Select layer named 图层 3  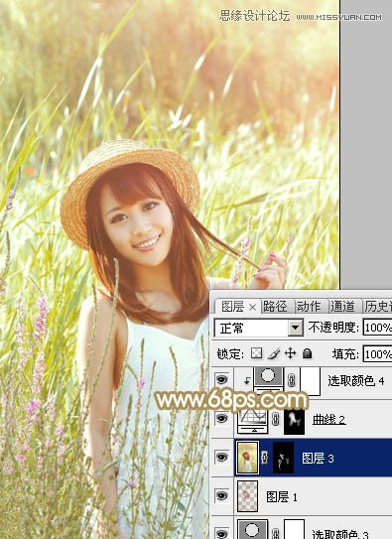[318, 459]
